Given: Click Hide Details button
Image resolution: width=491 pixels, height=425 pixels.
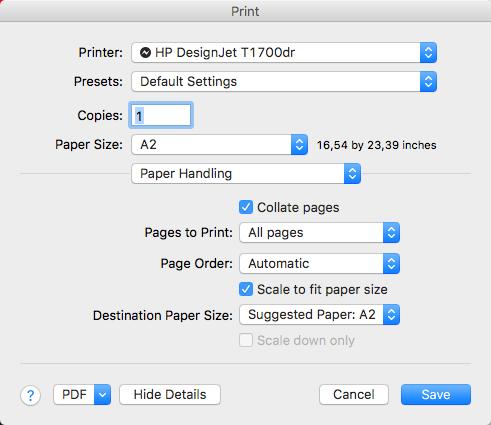Looking at the screenshot, I should 170,395.
